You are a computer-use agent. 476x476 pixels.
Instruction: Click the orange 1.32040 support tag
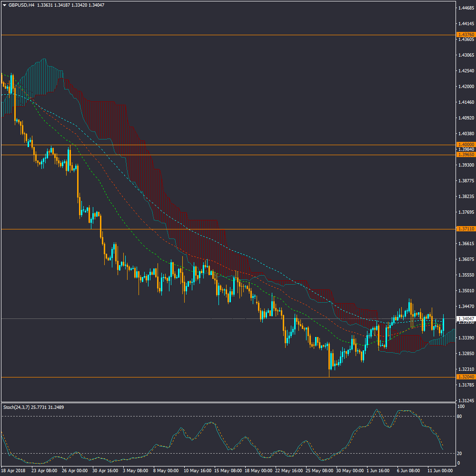point(465,377)
